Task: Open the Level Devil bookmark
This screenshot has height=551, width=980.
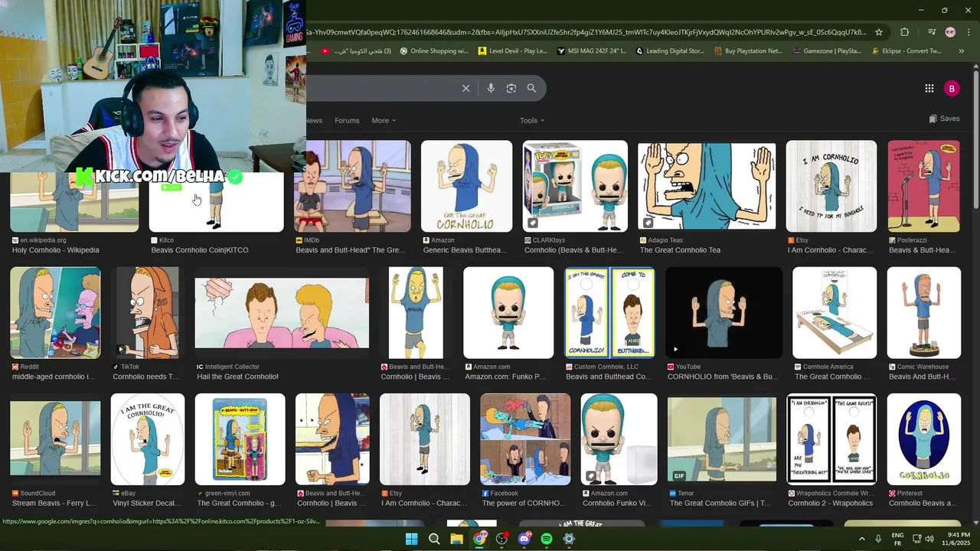Action: [x=512, y=51]
